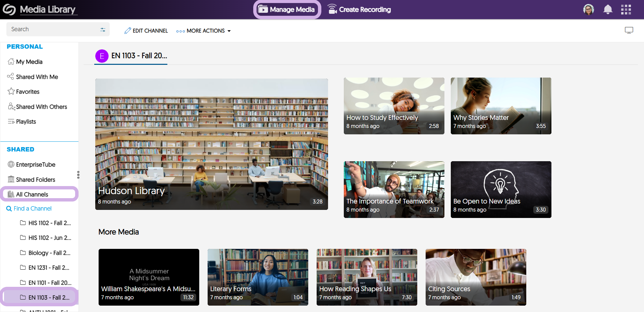The height and width of the screenshot is (312, 644).
Task: Click the HIS 1102 - Jun folder icon
Action: pos(23,237)
